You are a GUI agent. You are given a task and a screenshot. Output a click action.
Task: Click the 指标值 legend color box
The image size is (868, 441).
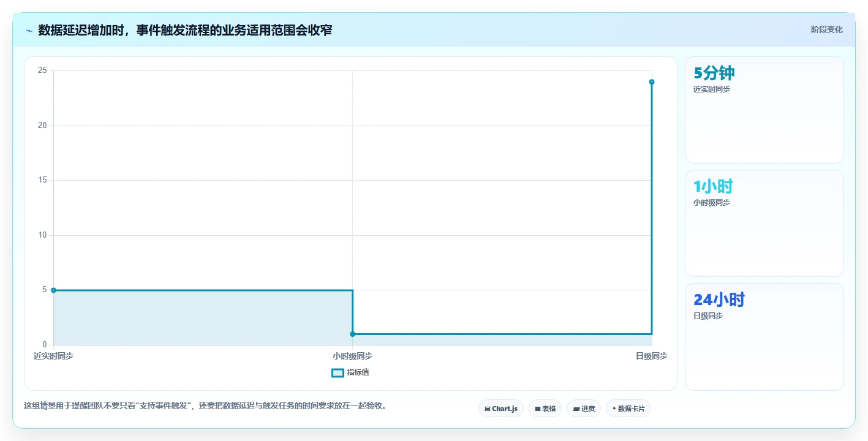coord(338,372)
